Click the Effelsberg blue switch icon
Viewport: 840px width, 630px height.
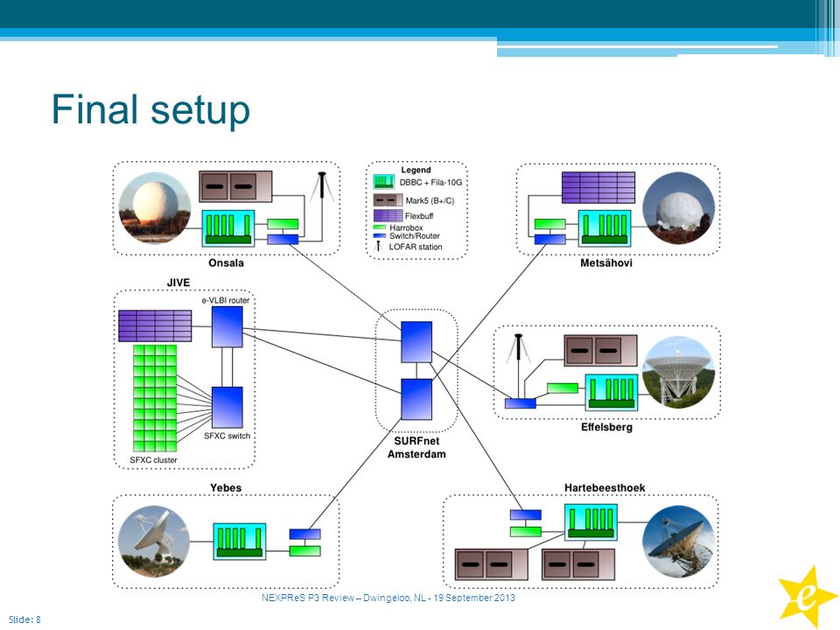coord(521,402)
